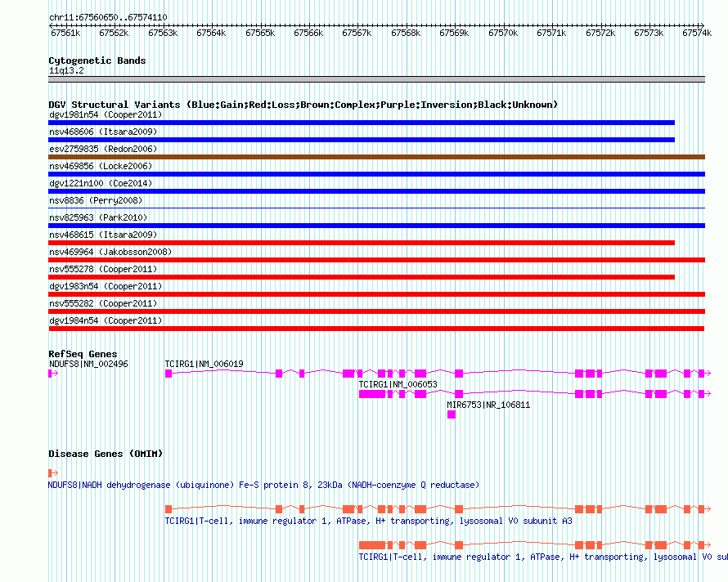
Task: Open the TCIRG1|NM_006019 RefSeq label
Action: 204,365
